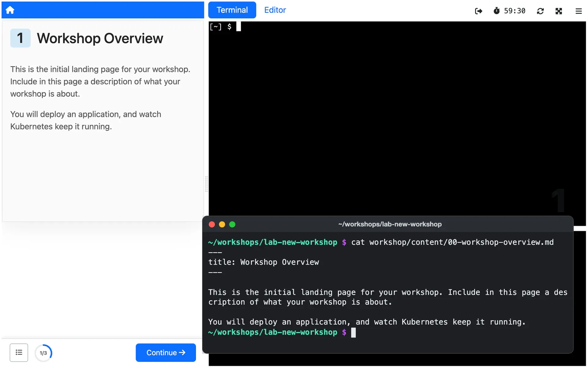The width and height of the screenshot is (588, 368).
Task: Click the 'You will deploy an application' paragraph
Action: pyautogui.click(x=86, y=121)
